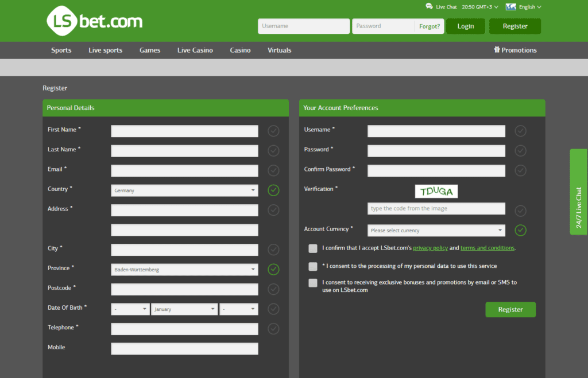This screenshot has height=378, width=588.
Task: Open Virtuals section
Action: 280,50
